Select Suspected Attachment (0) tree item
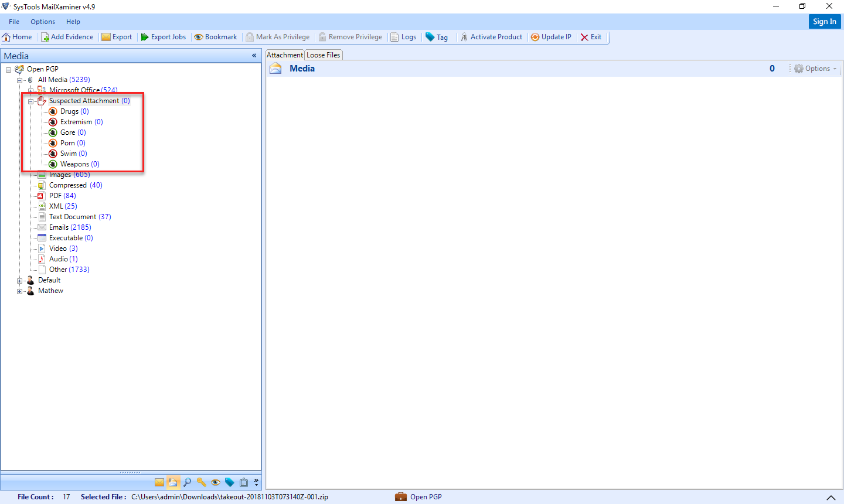The image size is (844, 504). click(x=89, y=101)
